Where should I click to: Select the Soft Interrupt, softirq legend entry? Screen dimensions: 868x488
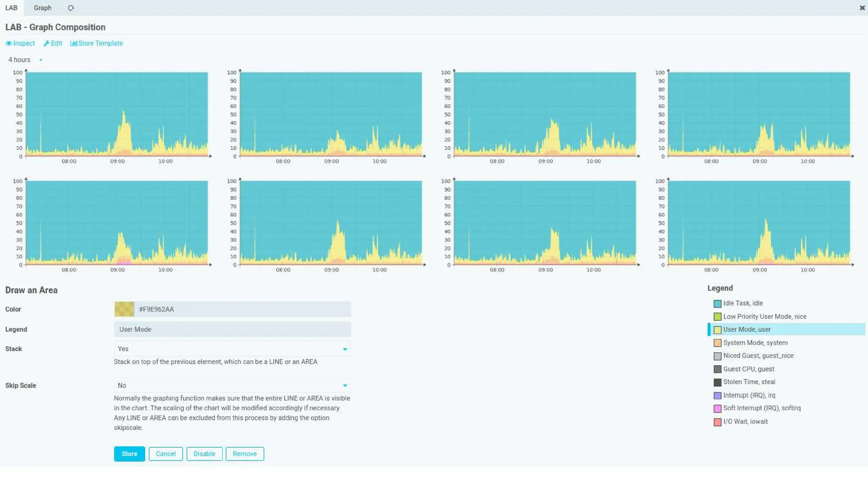762,408
